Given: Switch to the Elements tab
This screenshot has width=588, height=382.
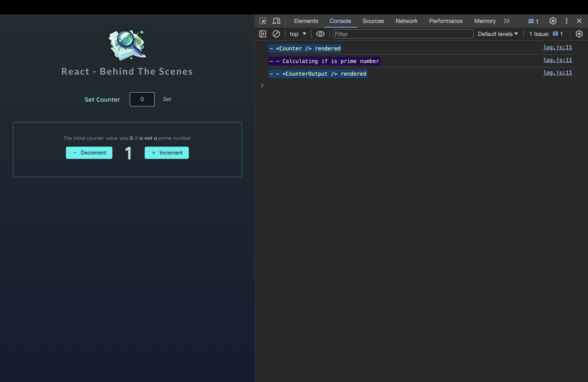Looking at the screenshot, I should (x=306, y=21).
